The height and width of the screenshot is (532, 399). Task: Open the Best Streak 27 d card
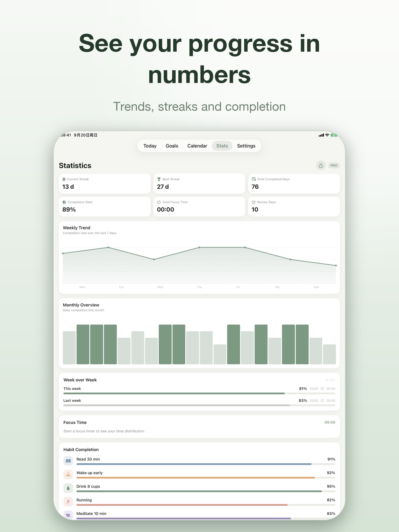(199, 183)
